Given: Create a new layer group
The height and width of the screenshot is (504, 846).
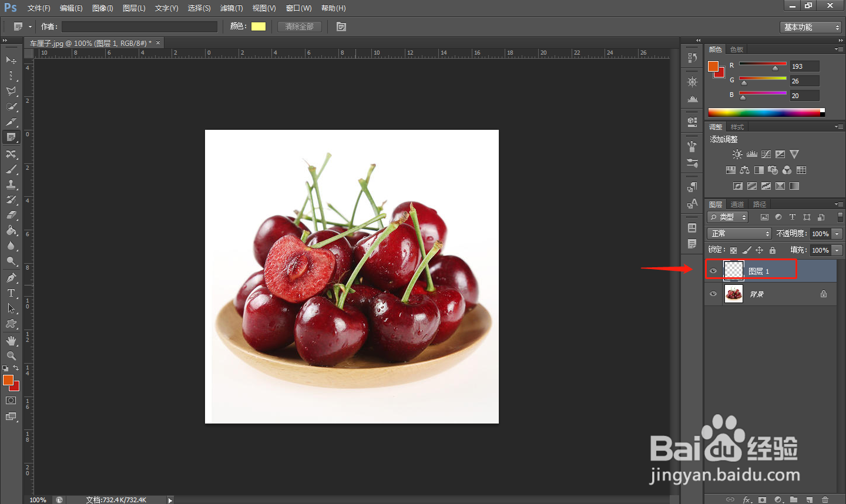Looking at the screenshot, I should tap(794, 500).
